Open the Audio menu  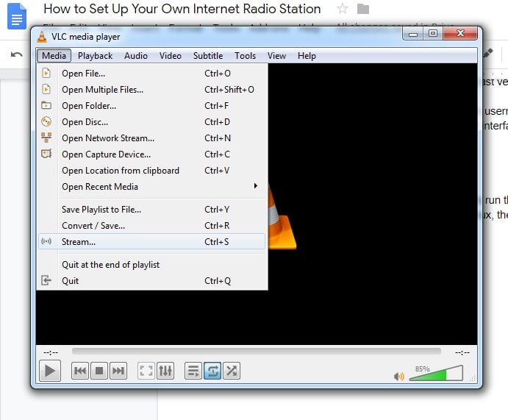[x=136, y=56]
